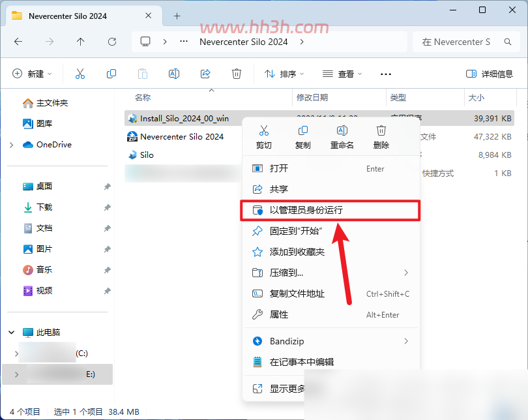This screenshot has width=528, height=420.
Task: Click the 删除 delete icon in the context menu
Action: [381, 130]
